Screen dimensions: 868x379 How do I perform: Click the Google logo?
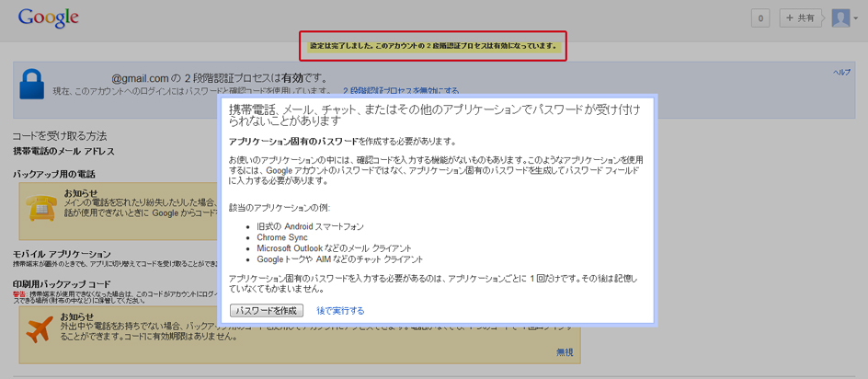(48, 18)
